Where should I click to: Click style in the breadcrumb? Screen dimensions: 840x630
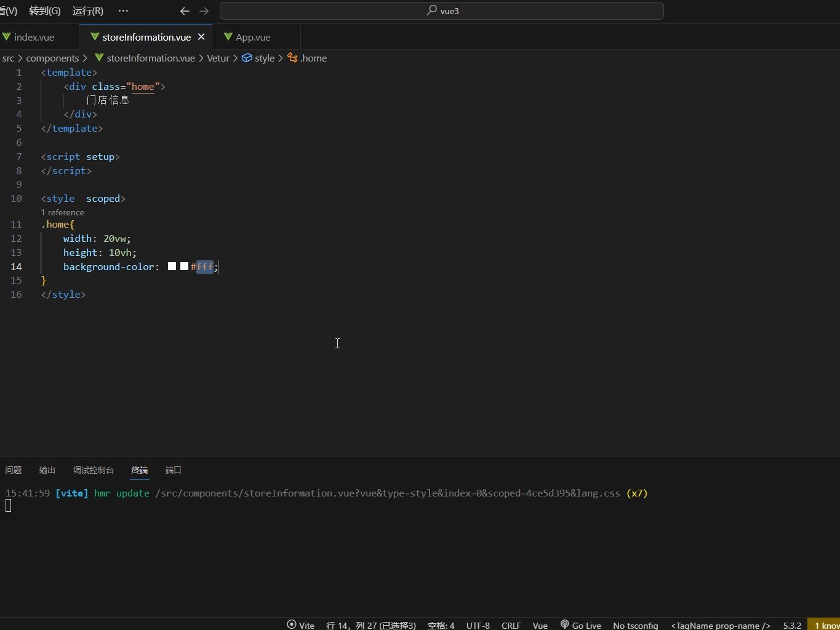265,58
